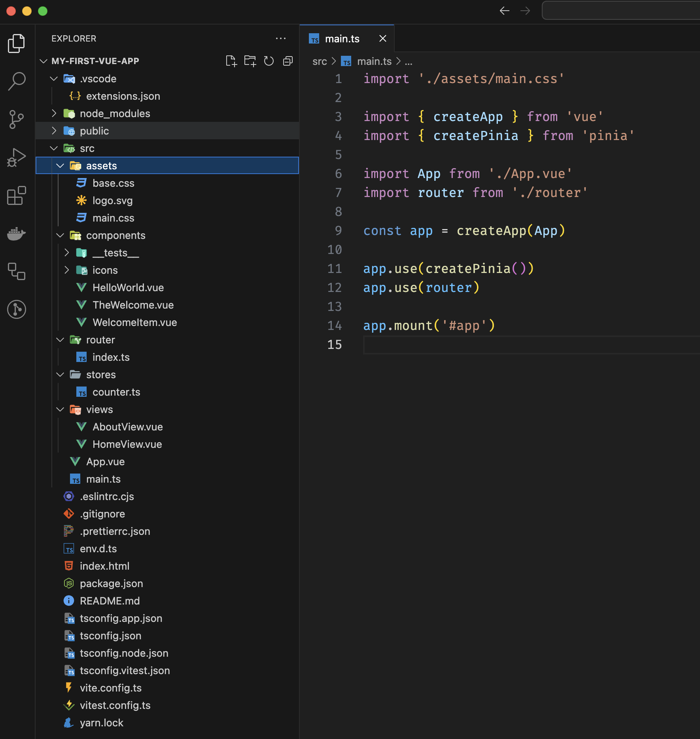Open index.ts in router folder
The image size is (700, 739).
(x=167, y=357)
